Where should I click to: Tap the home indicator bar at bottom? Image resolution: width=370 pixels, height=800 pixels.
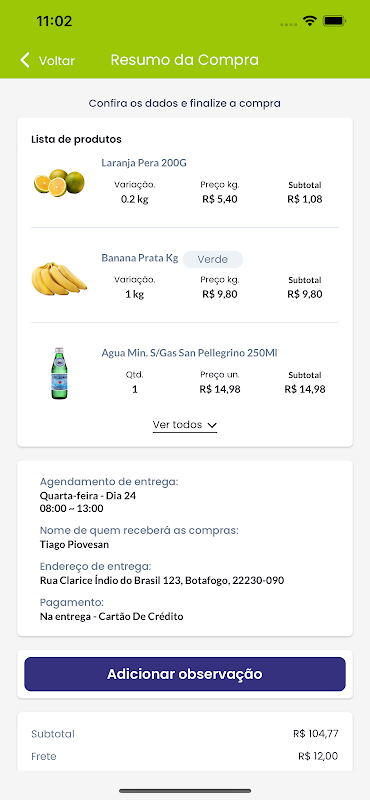tap(185, 791)
